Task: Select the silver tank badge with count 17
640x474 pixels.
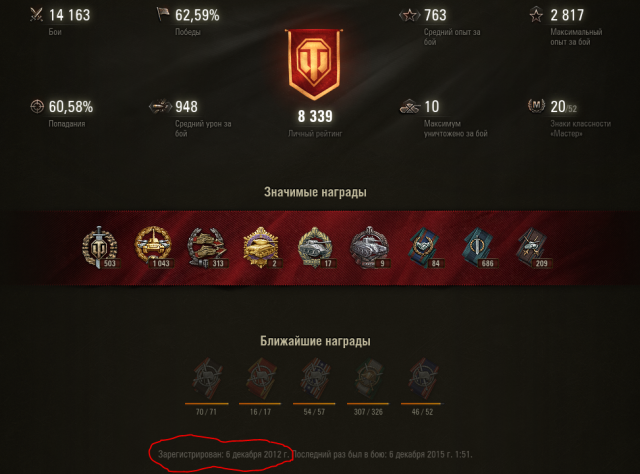Action: pyautogui.click(x=315, y=247)
